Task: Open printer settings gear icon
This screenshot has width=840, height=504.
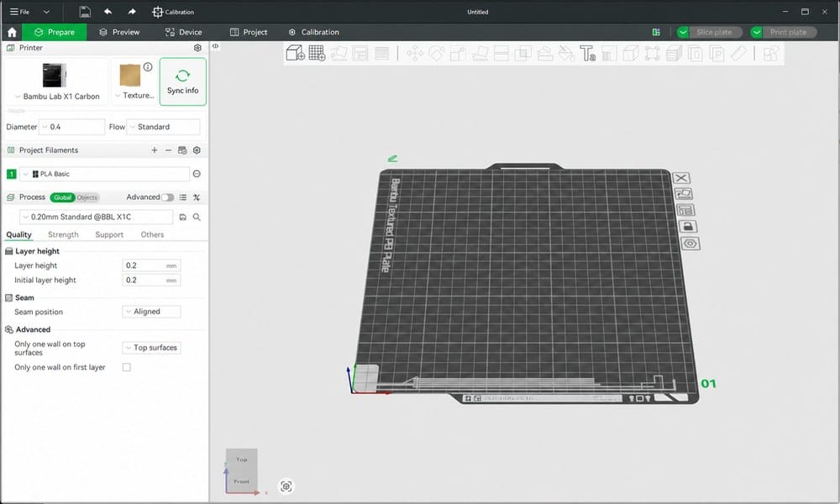Action: pyautogui.click(x=197, y=48)
